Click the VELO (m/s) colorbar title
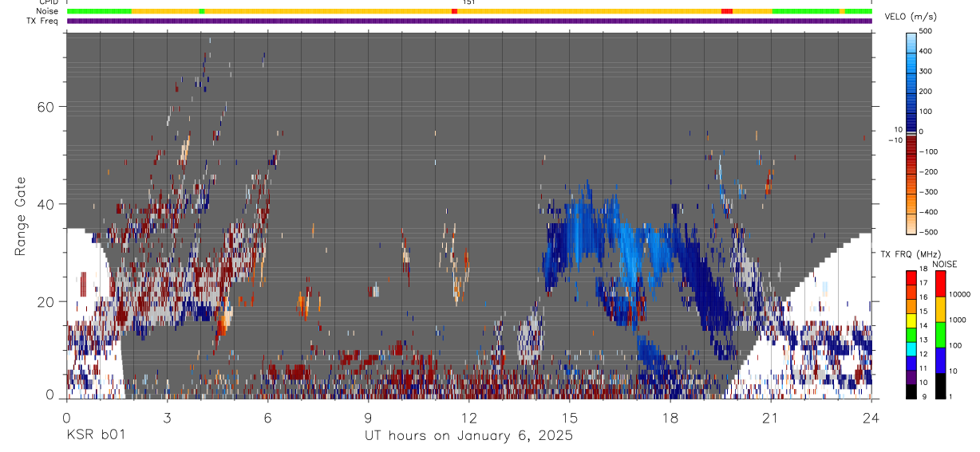The width and height of the screenshot is (980, 452). coord(911,17)
